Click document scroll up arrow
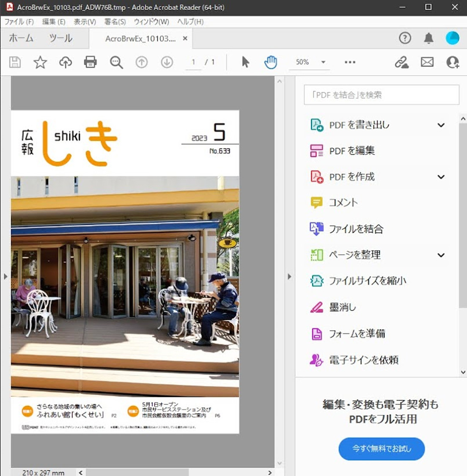This screenshot has height=476, width=467. pyautogui.click(x=280, y=81)
